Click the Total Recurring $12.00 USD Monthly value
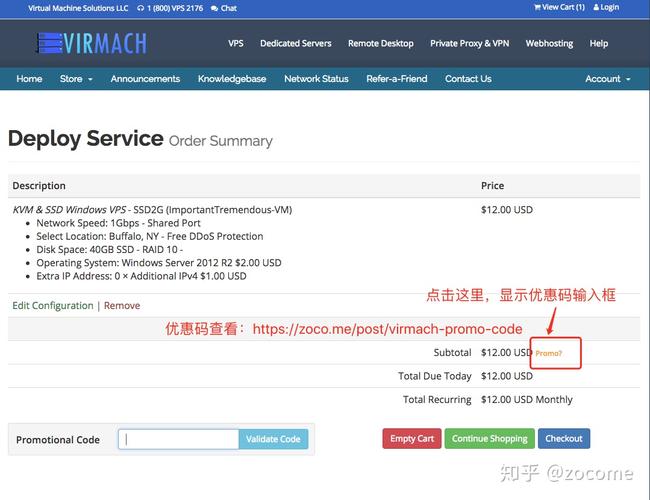Image resolution: width=650 pixels, height=500 pixels. [x=527, y=400]
